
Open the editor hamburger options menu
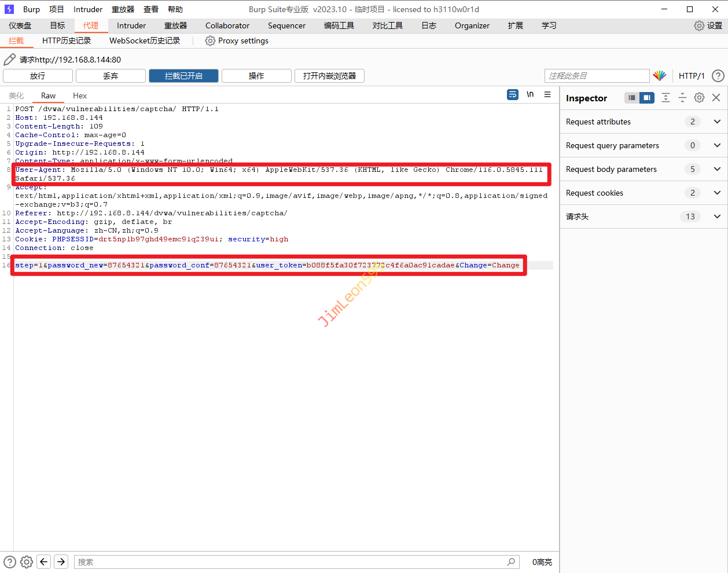click(547, 95)
